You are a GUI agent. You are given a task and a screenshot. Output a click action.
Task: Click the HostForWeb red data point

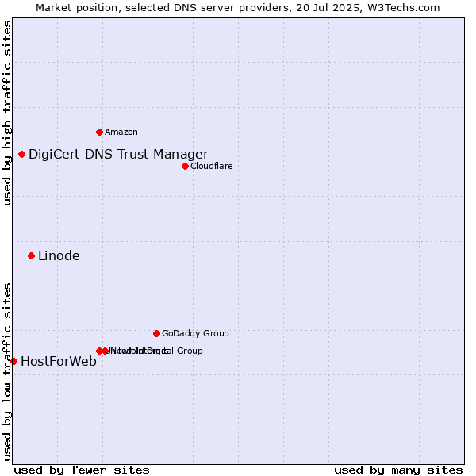point(14,361)
